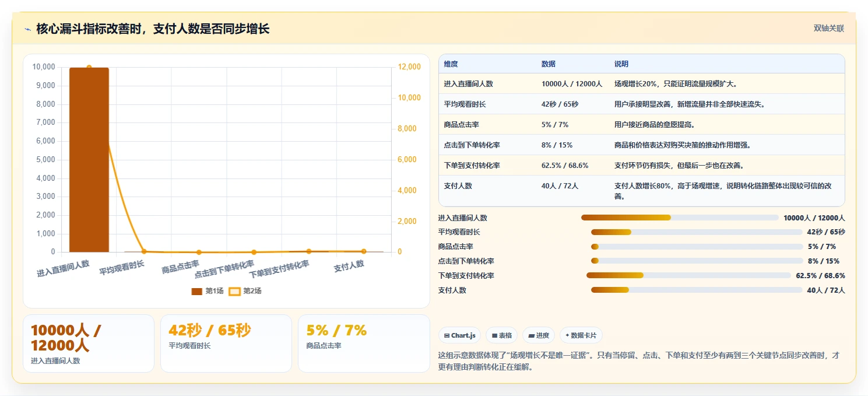Screen dimensions: 868x396
Task: Click the 平均观看时长 progress bar
Action: point(697,232)
